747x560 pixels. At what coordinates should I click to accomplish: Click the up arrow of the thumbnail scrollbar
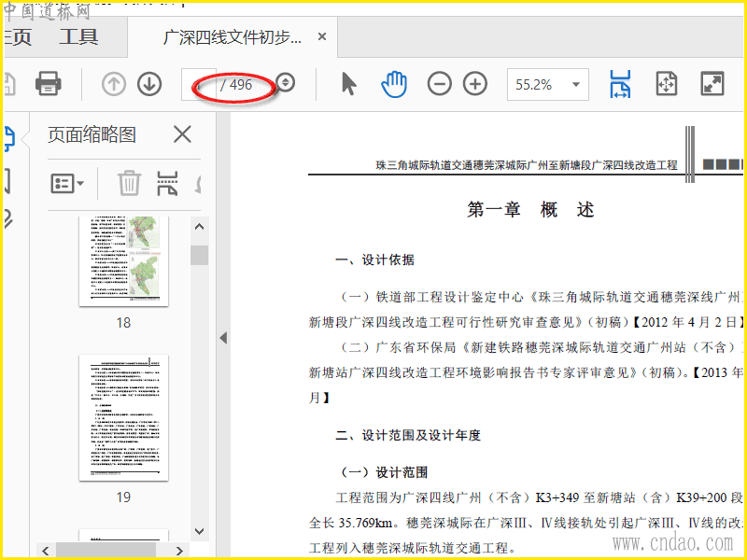point(200,227)
